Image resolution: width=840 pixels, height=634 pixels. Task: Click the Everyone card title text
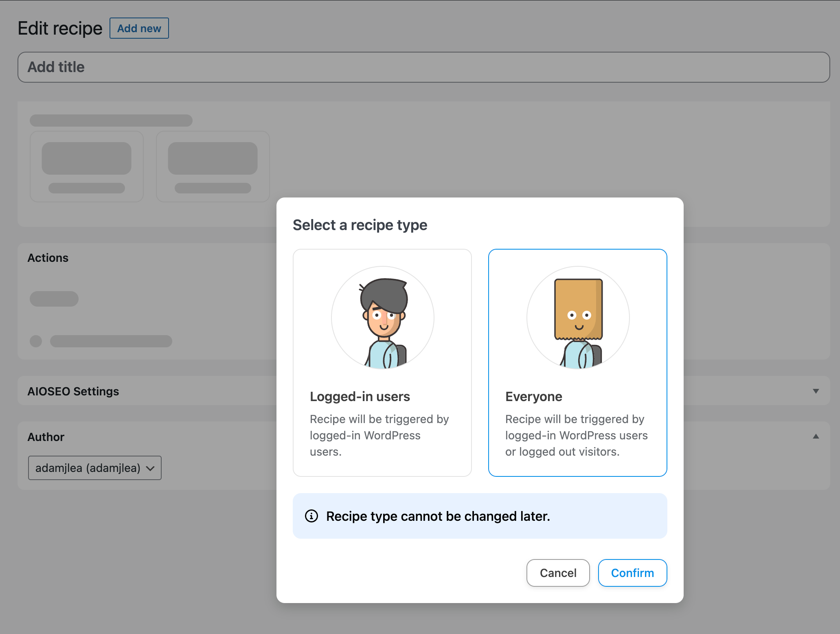534,396
